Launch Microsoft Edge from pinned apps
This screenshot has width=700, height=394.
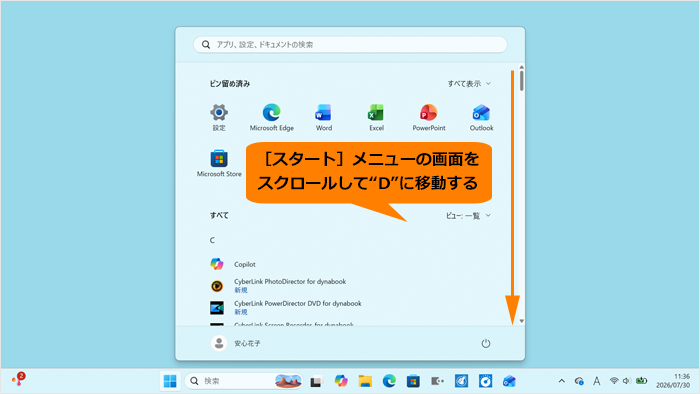click(271, 117)
